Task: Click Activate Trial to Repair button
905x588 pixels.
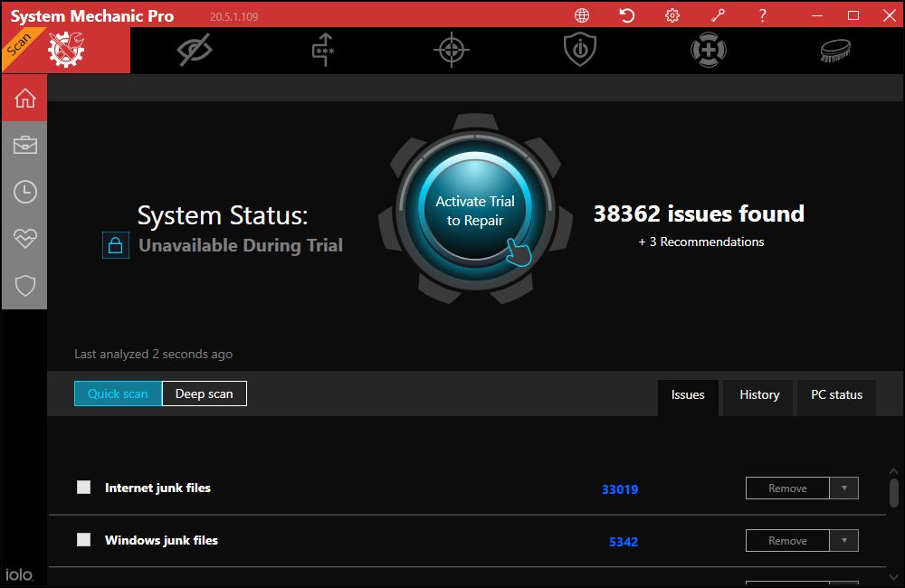Action: pos(475,210)
